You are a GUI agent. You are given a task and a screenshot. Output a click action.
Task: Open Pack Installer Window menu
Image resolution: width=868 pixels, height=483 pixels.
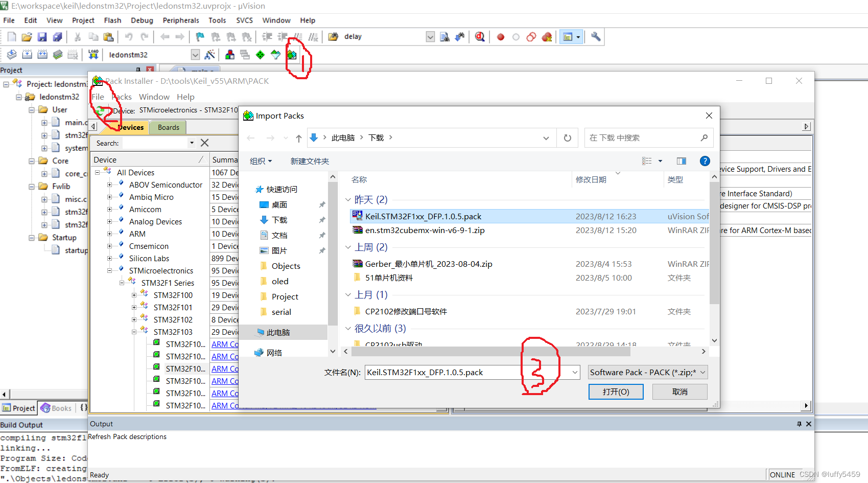(154, 97)
